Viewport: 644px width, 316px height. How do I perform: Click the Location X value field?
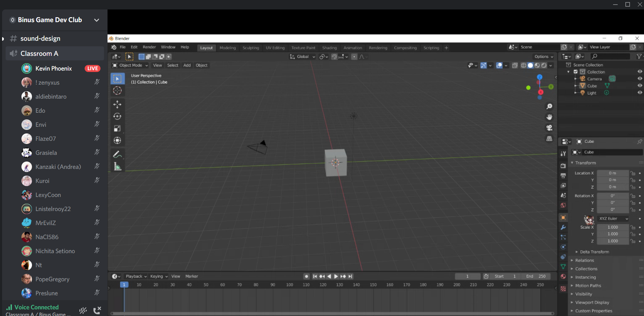613,173
